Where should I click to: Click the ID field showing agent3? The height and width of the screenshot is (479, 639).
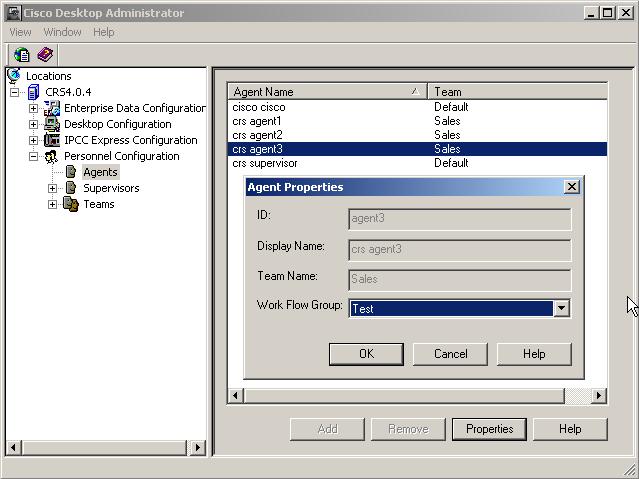click(x=460, y=219)
